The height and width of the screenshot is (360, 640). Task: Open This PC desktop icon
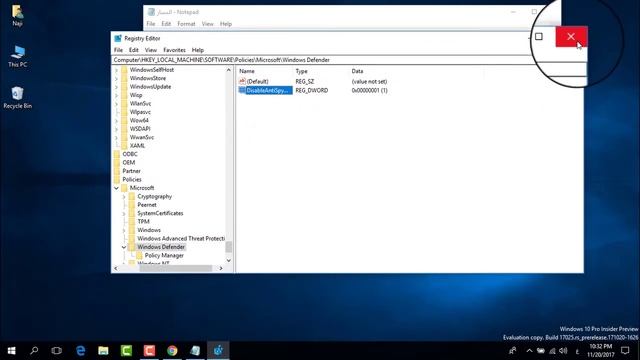[x=18, y=56]
